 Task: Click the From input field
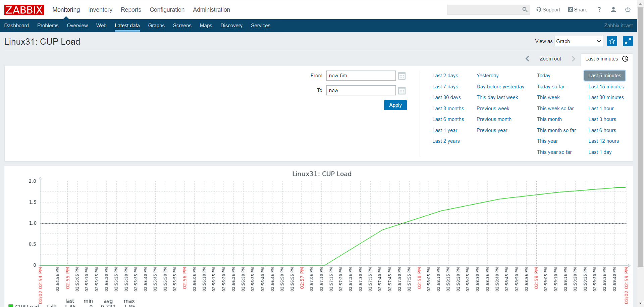(361, 76)
